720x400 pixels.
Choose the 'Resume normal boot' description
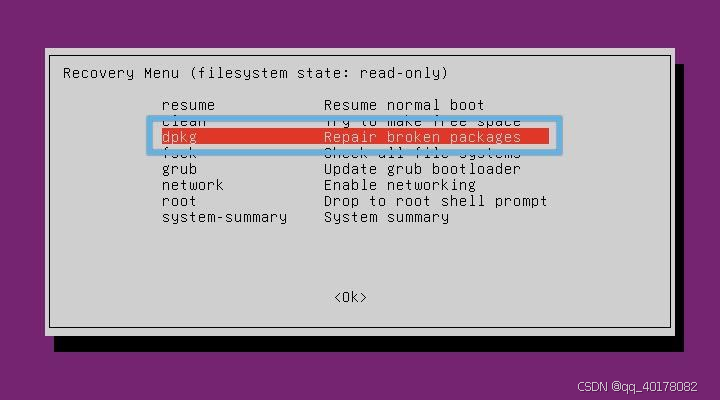click(404, 105)
